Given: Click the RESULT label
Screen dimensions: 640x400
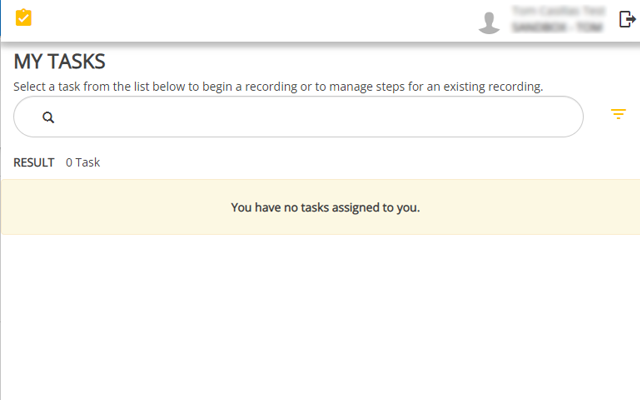Looking at the screenshot, I should click(34, 162).
